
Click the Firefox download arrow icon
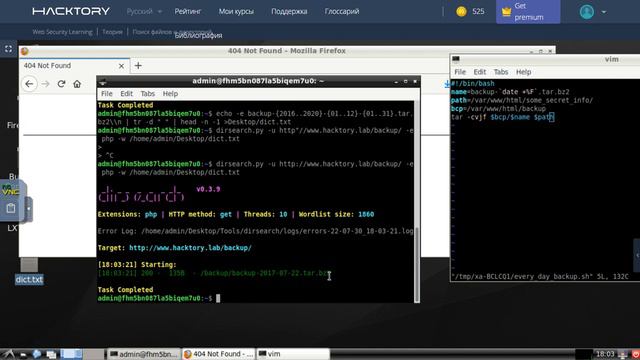tap(447, 84)
